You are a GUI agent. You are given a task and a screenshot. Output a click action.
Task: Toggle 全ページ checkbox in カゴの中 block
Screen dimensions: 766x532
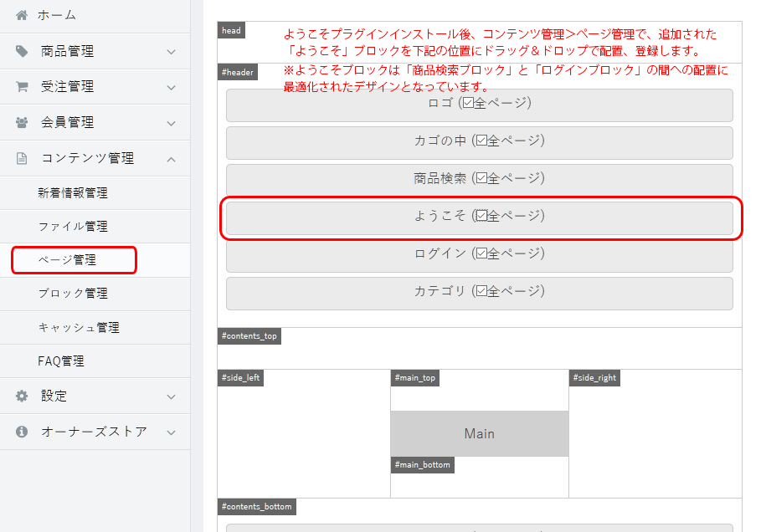(x=481, y=141)
